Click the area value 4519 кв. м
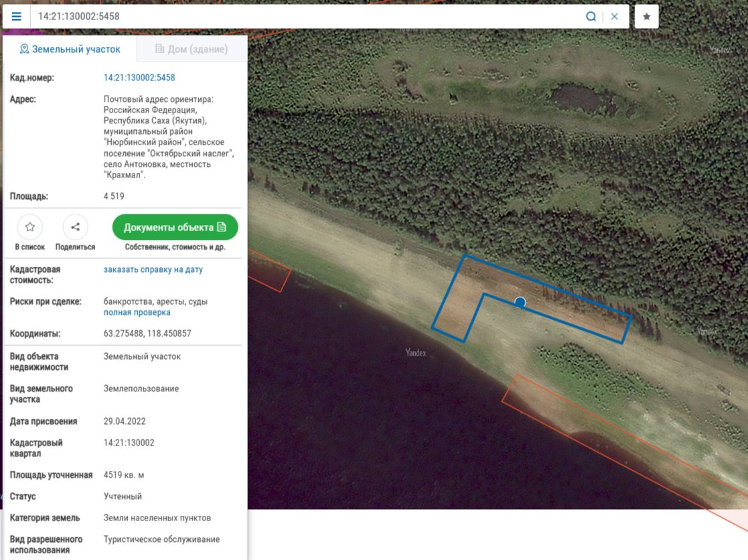Viewport: 748px width, 560px height. pyautogui.click(x=124, y=475)
